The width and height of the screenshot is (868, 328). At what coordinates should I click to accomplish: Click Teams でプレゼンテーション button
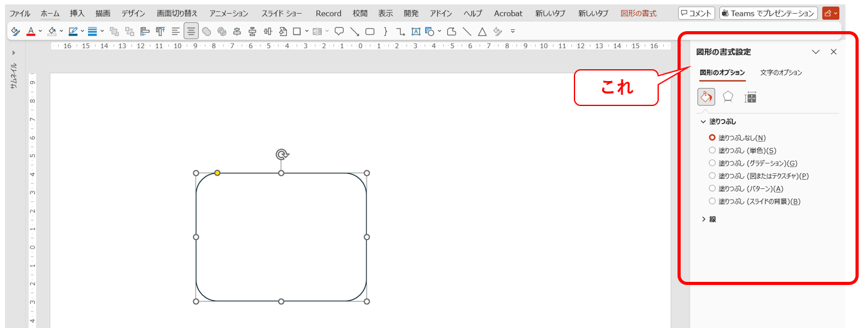[x=768, y=13]
